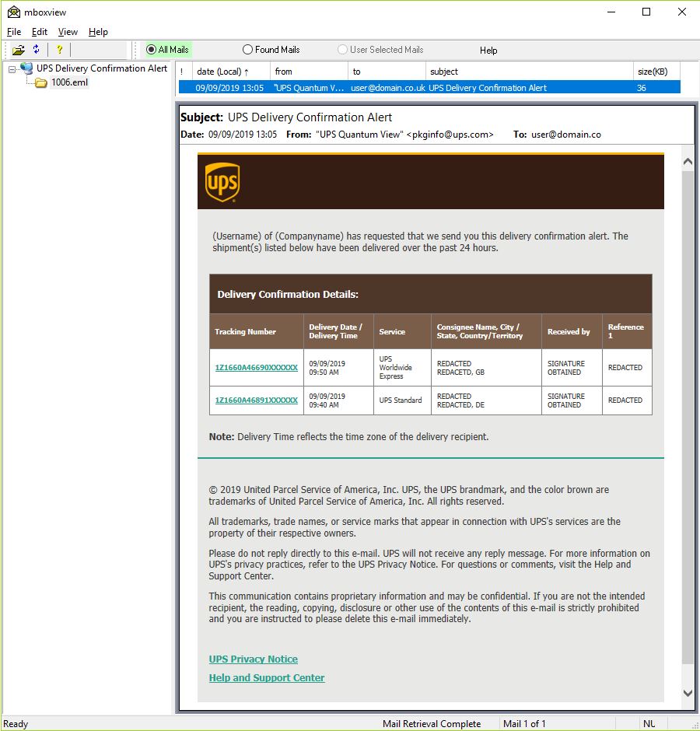Click the blue refresh arrows icon
This screenshot has height=731, width=700.
coord(36,50)
